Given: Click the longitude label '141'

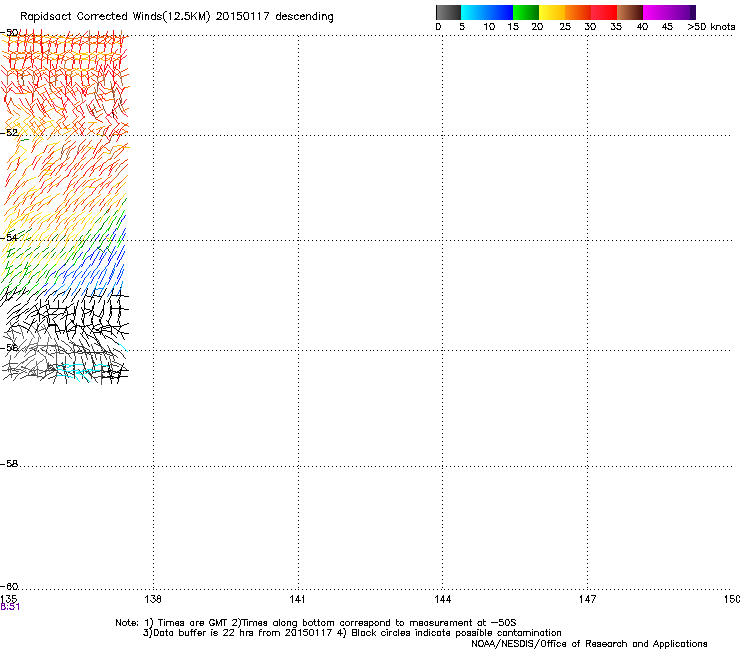Looking at the screenshot, I should tap(297, 599).
